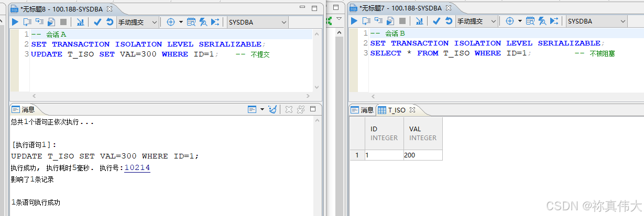This screenshot has height=216, width=644.
Task: Click the VAL column header in T_ISO
Action: 423,133
